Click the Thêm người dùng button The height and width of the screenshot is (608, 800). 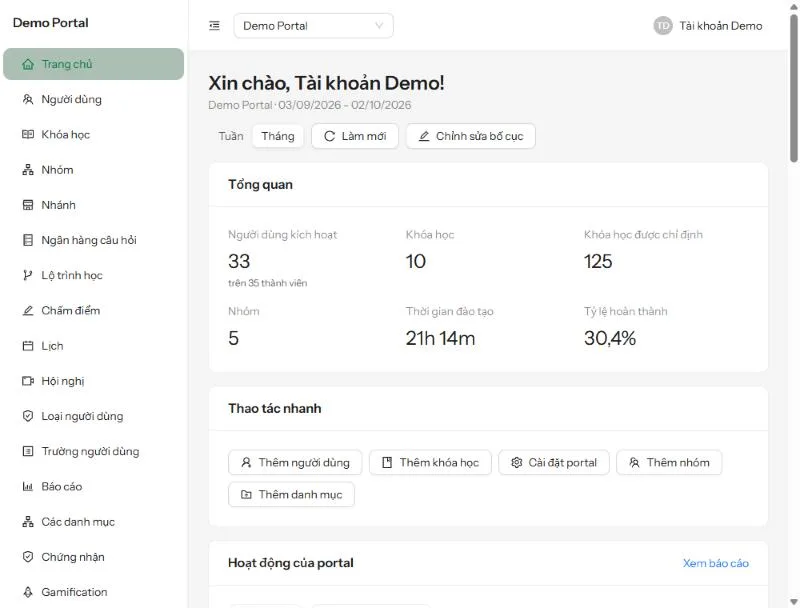(x=295, y=463)
